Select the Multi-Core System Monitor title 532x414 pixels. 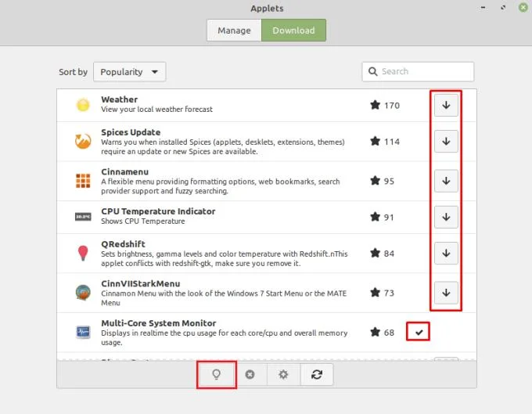tap(159, 323)
